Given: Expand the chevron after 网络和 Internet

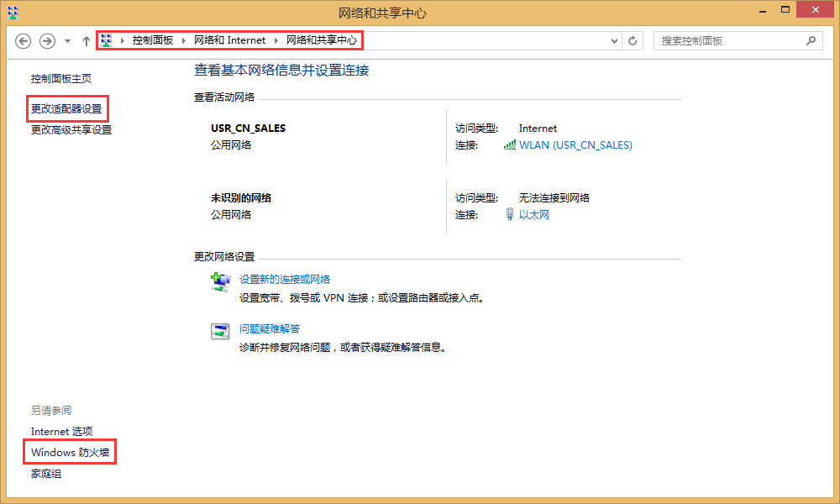Looking at the screenshot, I should click(x=275, y=39).
